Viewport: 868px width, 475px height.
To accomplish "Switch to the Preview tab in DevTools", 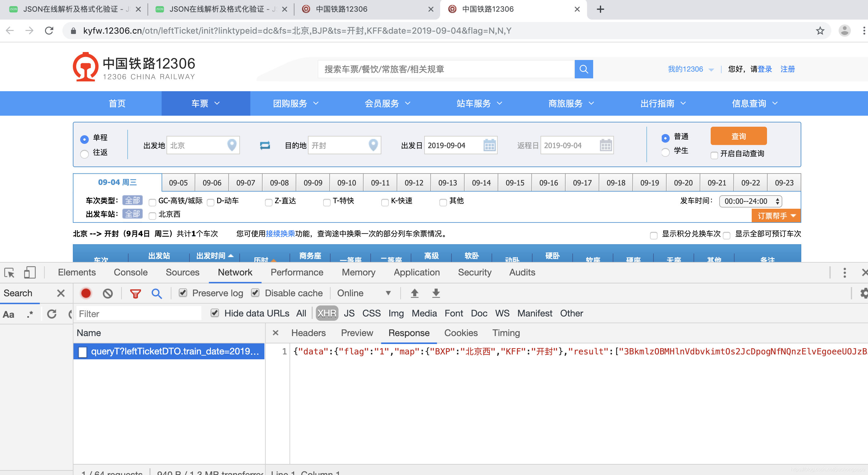I will (357, 333).
